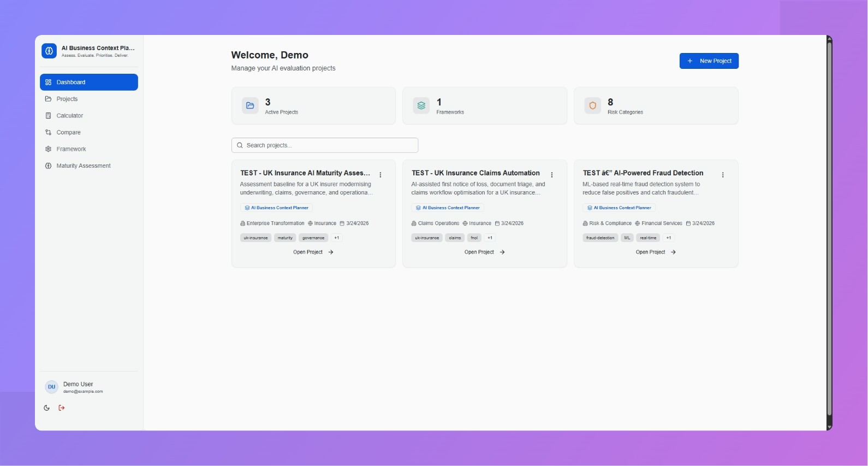Screen dimensions: 868x466
Task: Open the Framework sidebar item
Action: (x=89, y=149)
